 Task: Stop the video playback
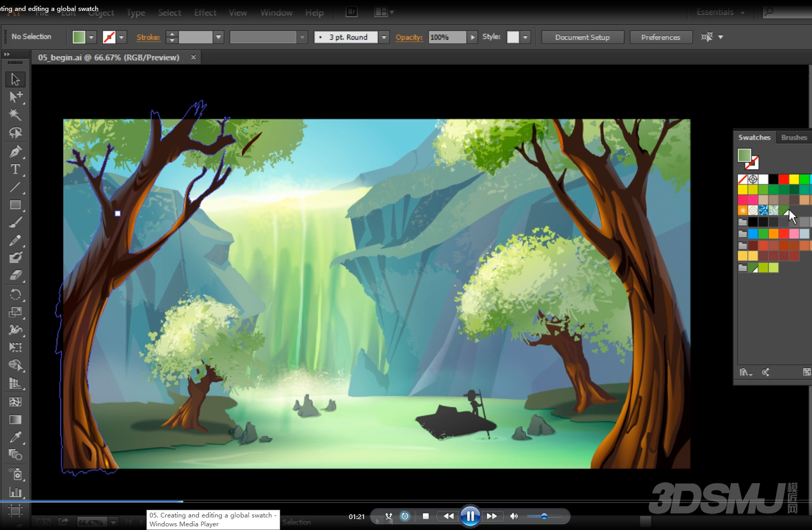pos(426,516)
